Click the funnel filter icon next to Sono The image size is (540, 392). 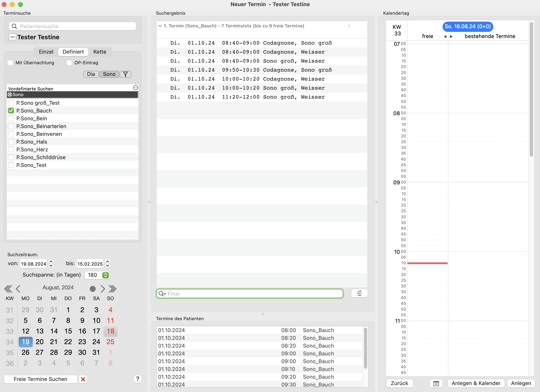tap(125, 74)
